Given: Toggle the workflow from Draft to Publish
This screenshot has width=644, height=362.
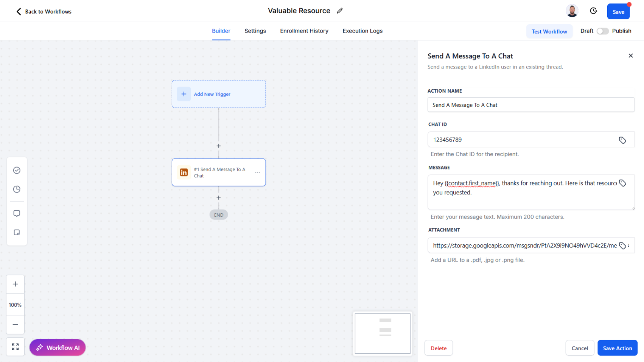Looking at the screenshot, I should tap(602, 31).
